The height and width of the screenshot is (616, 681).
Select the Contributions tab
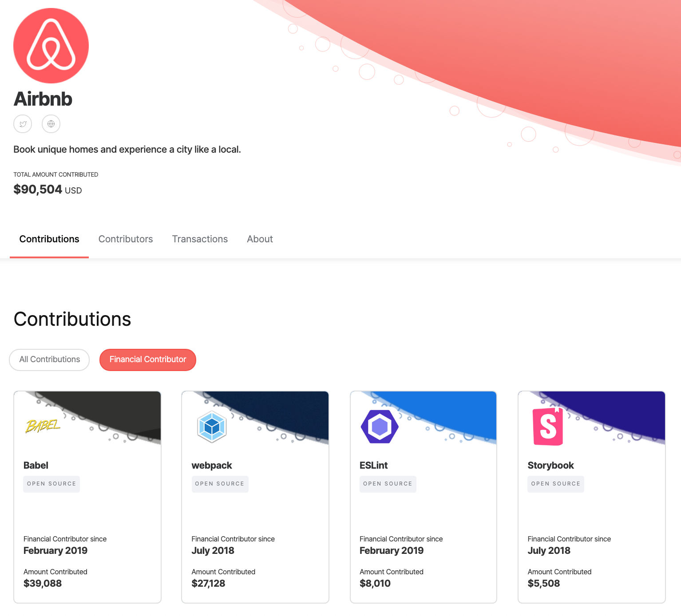tap(49, 239)
